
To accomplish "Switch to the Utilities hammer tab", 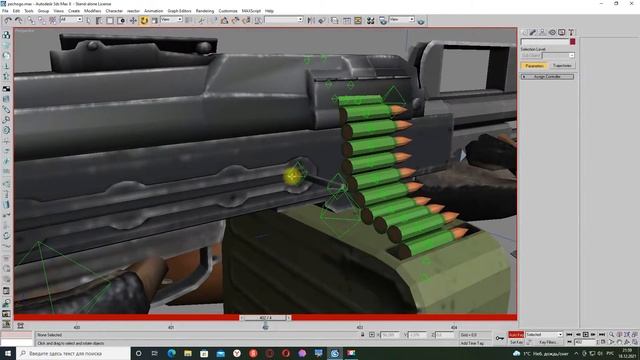I will pyautogui.click(x=571, y=32).
